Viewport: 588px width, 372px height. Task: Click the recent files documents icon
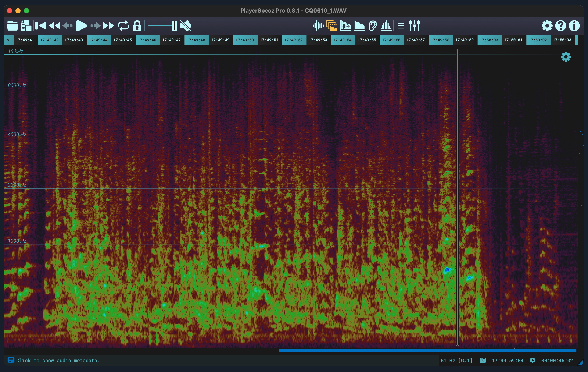(x=26, y=26)
